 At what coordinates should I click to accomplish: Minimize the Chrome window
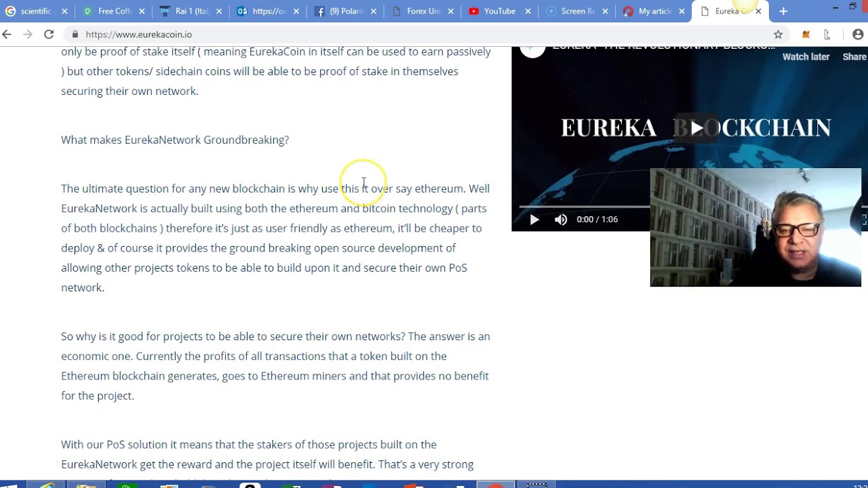point(835,7)
